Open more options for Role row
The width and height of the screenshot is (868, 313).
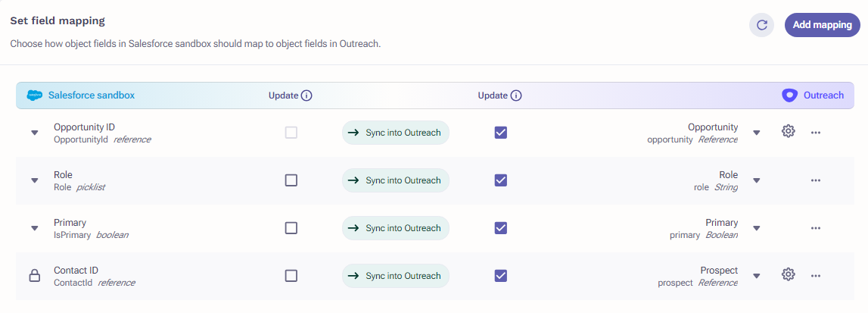click(x=816, y=180)
